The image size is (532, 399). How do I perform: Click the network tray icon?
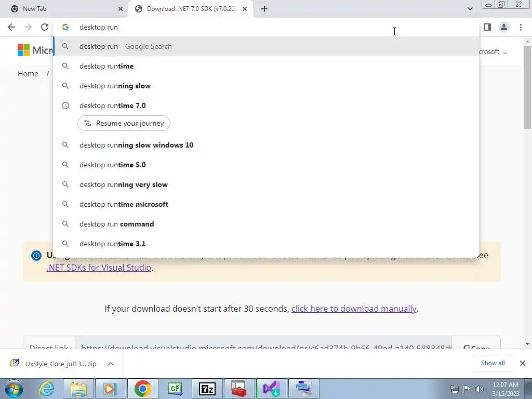454,389
